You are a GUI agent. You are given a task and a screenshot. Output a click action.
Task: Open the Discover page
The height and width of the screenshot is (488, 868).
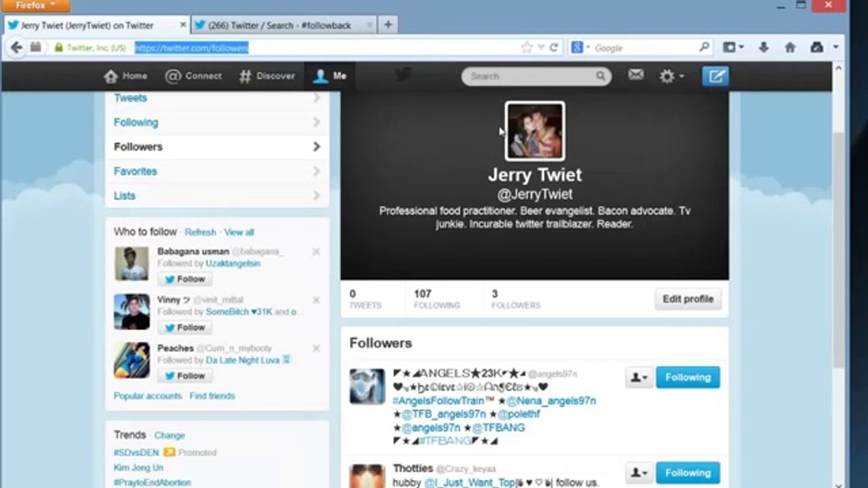tap(267, 76)
